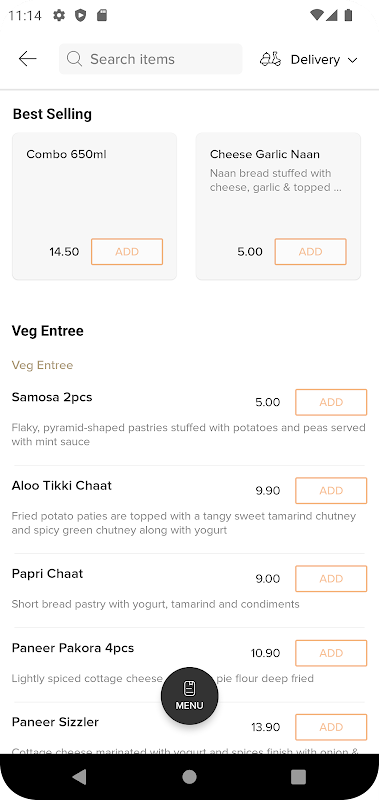The width and height of the screenshot is (379, 800).
Task: Tap the Android back navigation triangle
Action: click(x=80, y=777)
